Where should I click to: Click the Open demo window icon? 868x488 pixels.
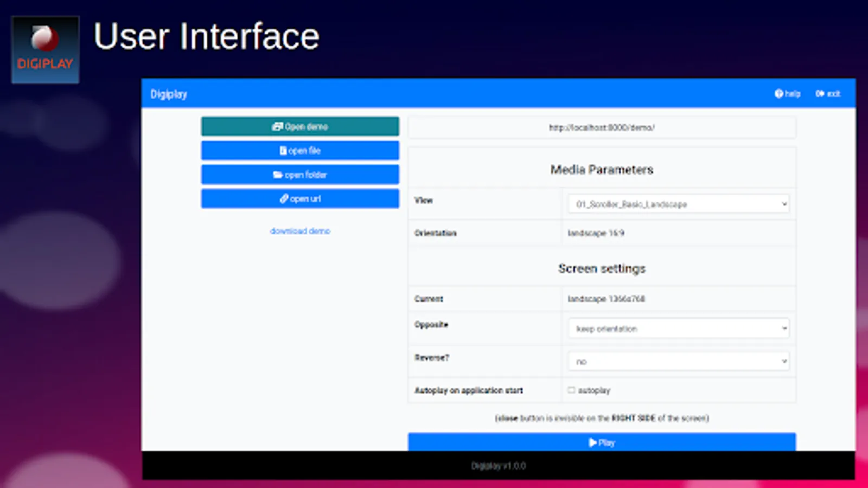coord(277,126)
